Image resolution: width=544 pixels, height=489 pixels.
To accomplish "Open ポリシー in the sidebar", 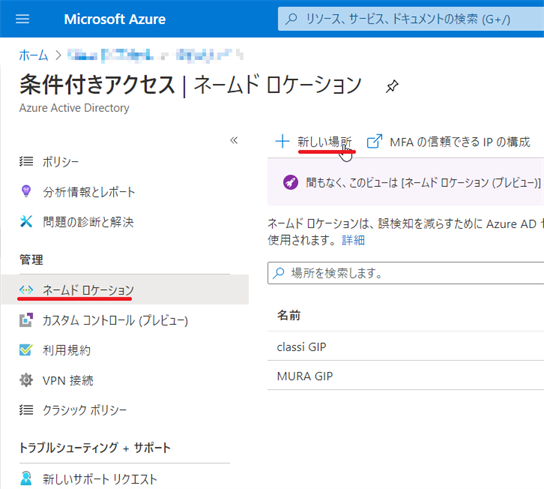I will 60,162.
